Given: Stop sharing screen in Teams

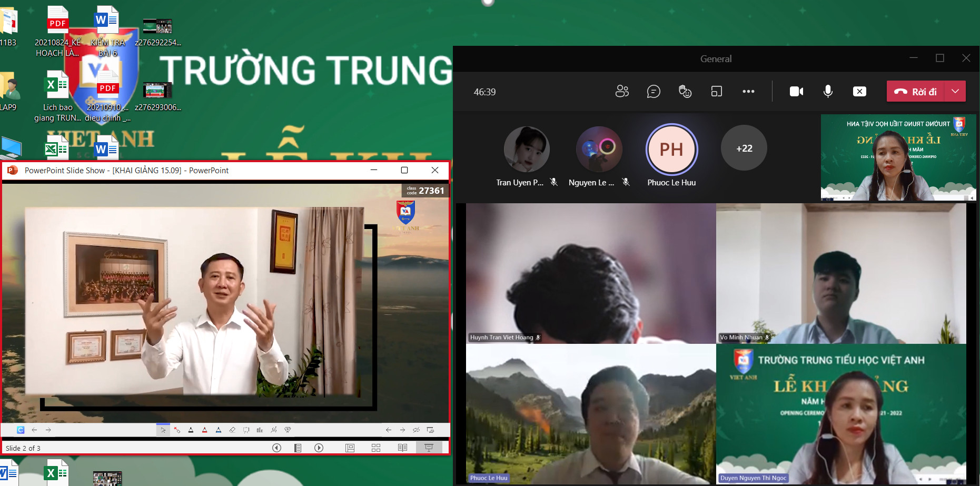Looking at the screenshot, I should (859, 91).
